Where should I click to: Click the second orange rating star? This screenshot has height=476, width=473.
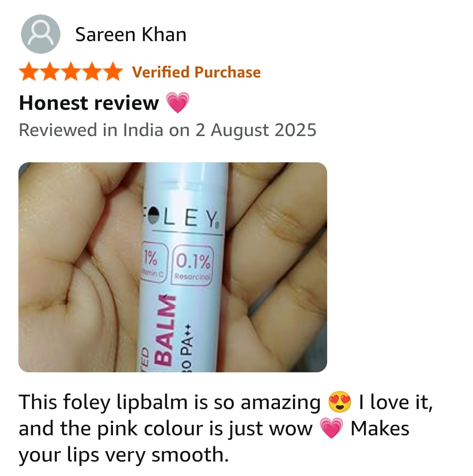pos(50,72)
